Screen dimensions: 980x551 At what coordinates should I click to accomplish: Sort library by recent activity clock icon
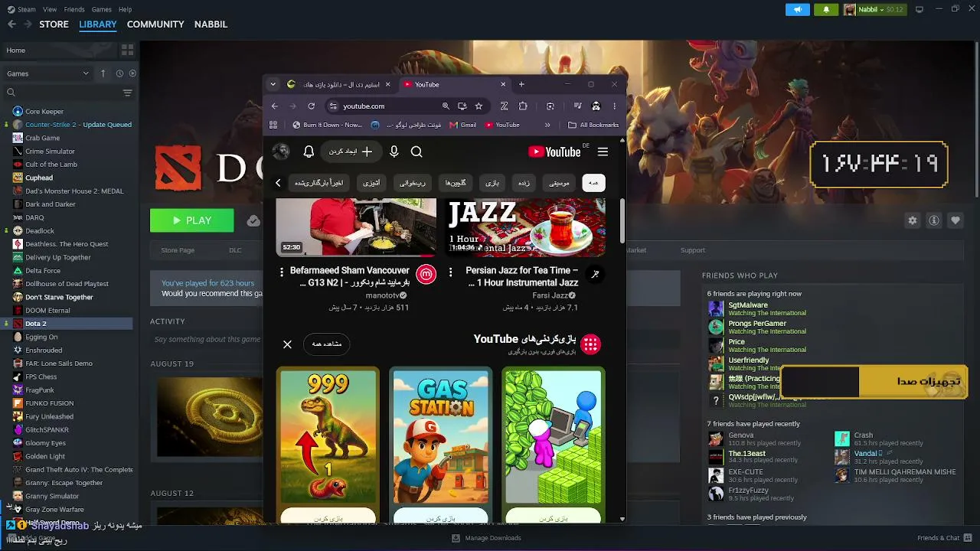click(x=119, y=73)
